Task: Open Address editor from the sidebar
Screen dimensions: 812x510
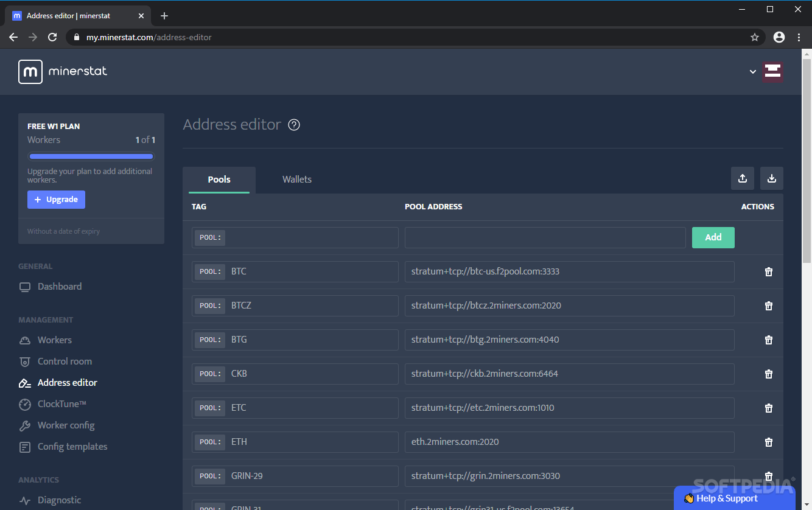Action: coord(68,383)
